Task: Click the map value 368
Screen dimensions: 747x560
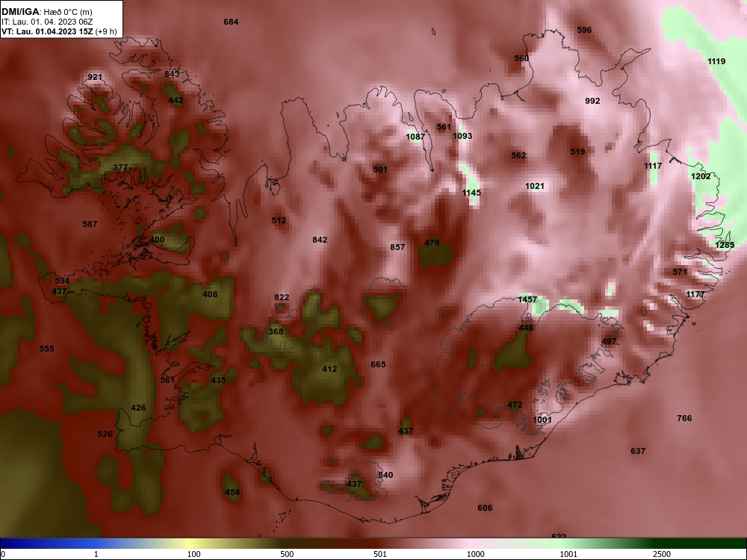Action: [276, 332]
